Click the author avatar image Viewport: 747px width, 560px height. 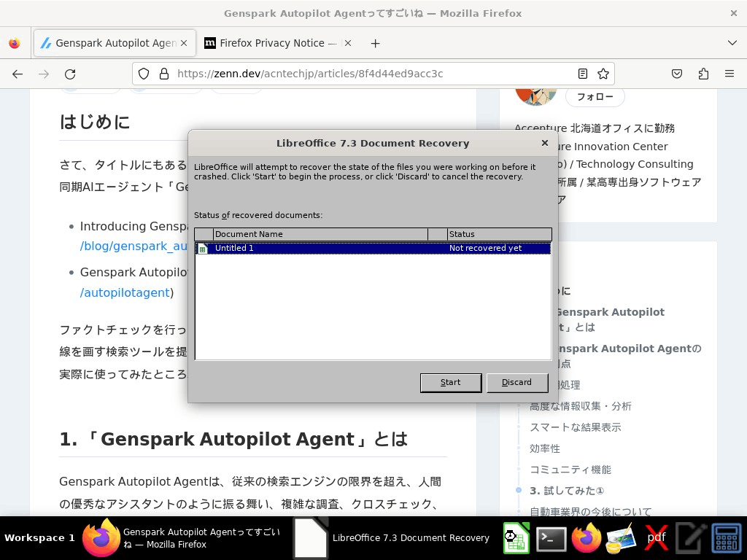point(536,96)
